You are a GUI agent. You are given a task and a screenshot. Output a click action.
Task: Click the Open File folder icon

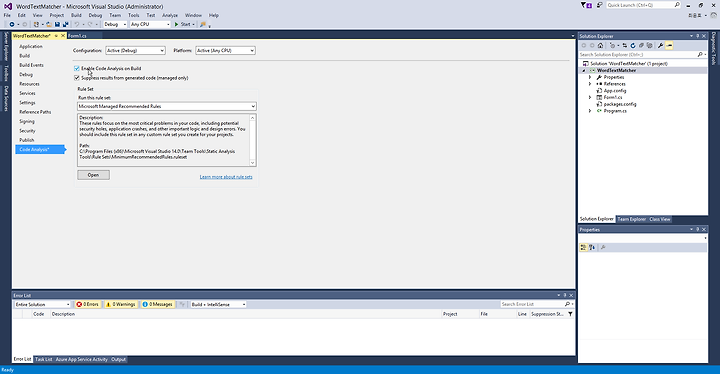click(49, 24)
